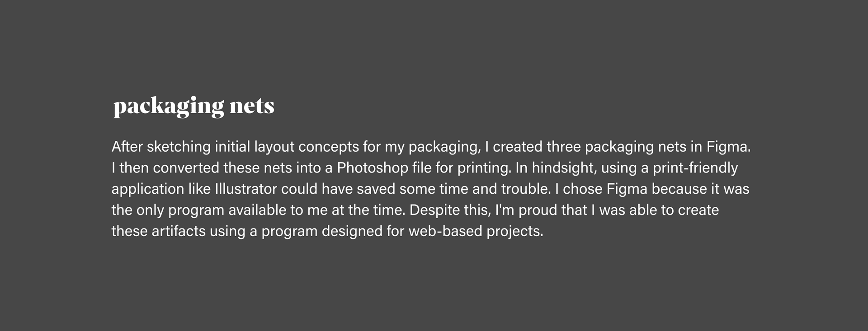Click the hyphenated word "print-friendly"
The image size is (868, 331).
pos(695,168)
